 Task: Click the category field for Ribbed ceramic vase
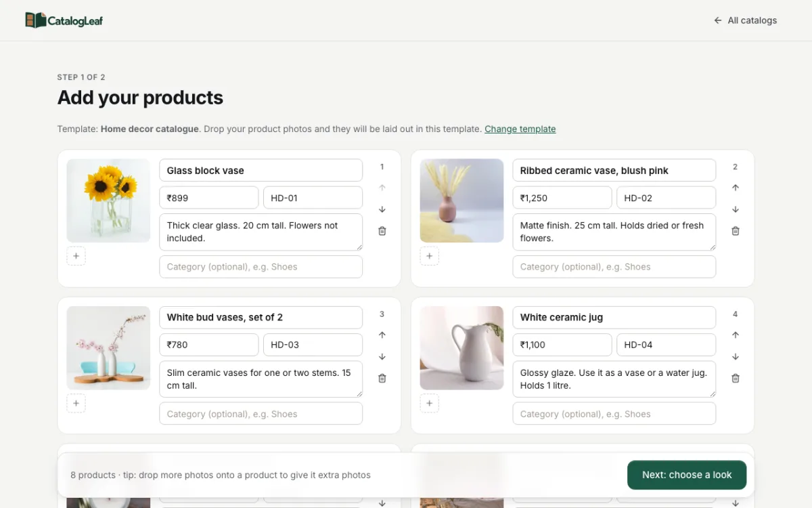click(614, 267)
